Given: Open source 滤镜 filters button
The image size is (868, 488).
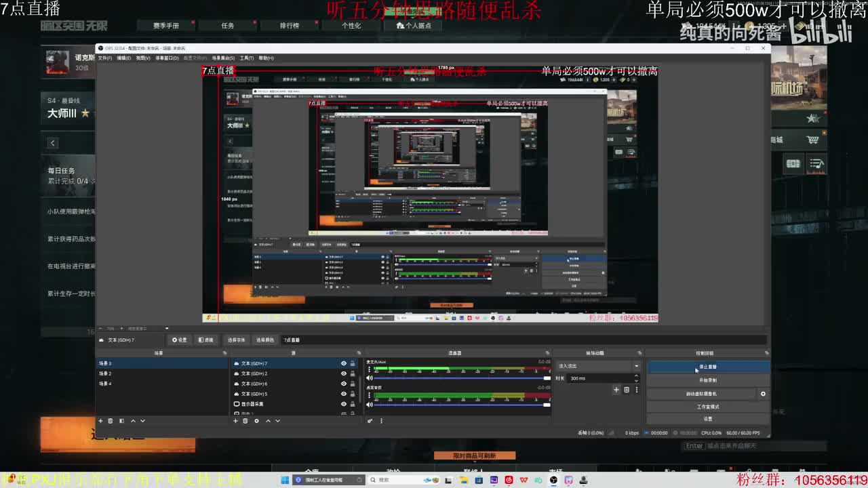Looking at the screenshot, I should 205,340.
